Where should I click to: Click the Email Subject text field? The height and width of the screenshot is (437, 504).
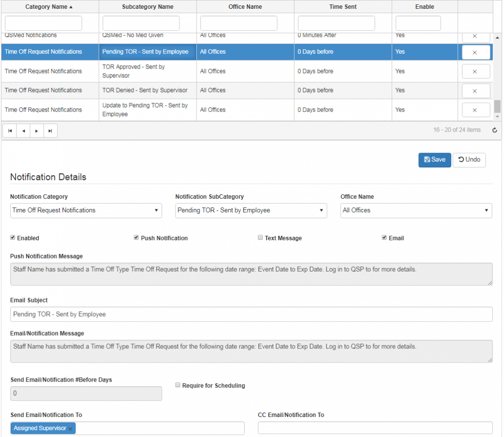251,314
